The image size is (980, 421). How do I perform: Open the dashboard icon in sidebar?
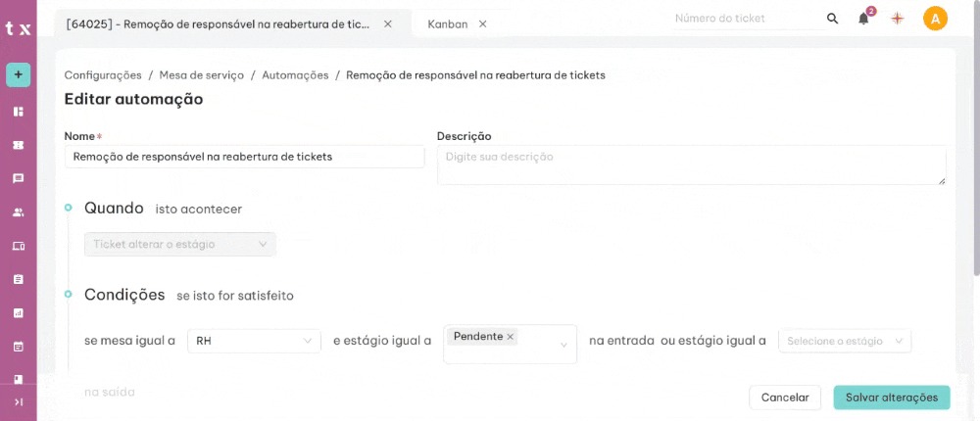pos(18,112)
